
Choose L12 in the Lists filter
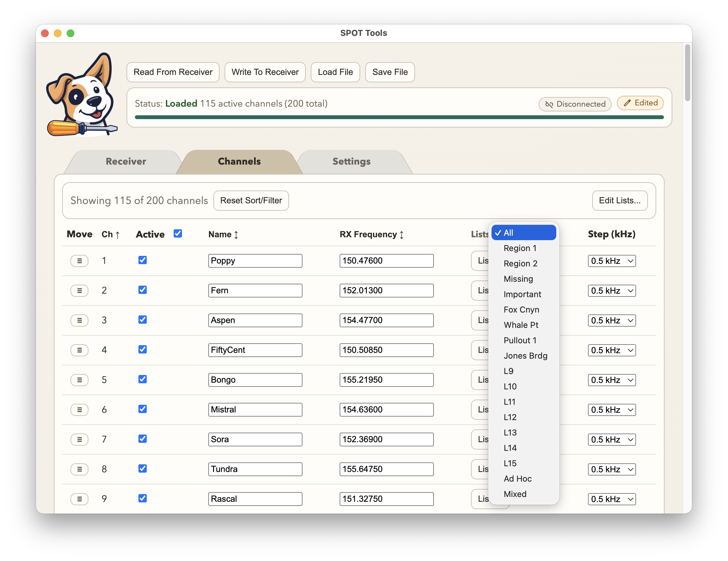524,417
